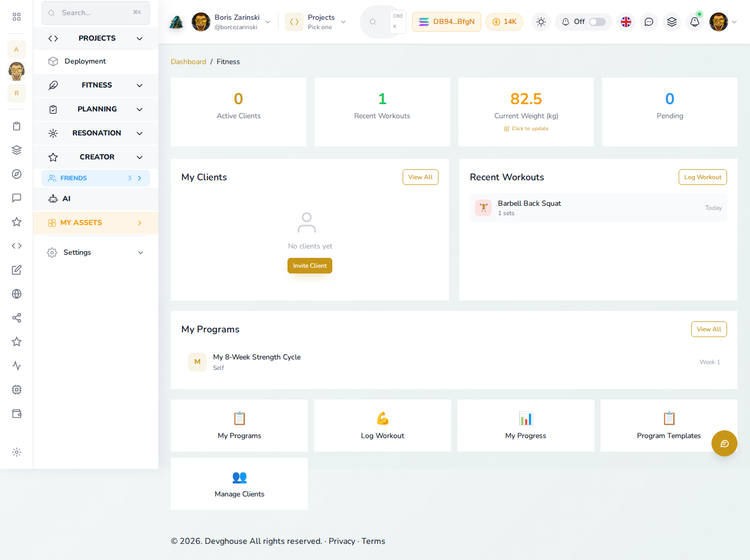
Task: Open My 8-Week Strength Cycle program
Action: pos(454,362)
